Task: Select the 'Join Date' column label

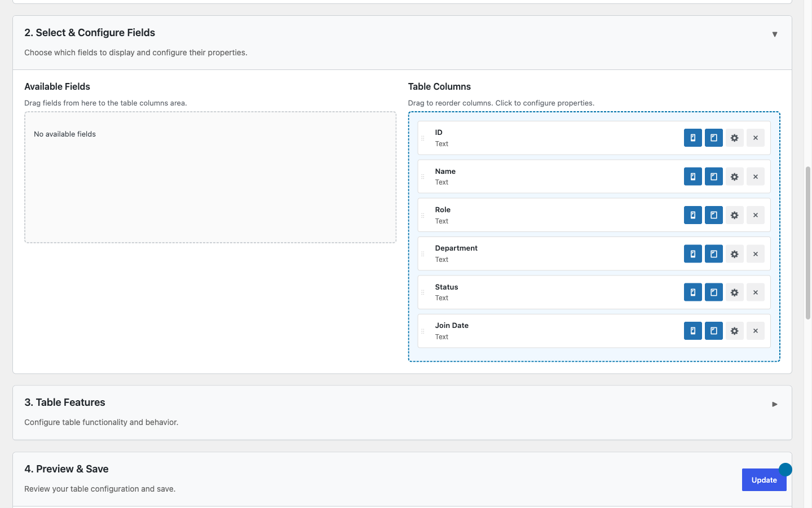Action: pos(452,325)
